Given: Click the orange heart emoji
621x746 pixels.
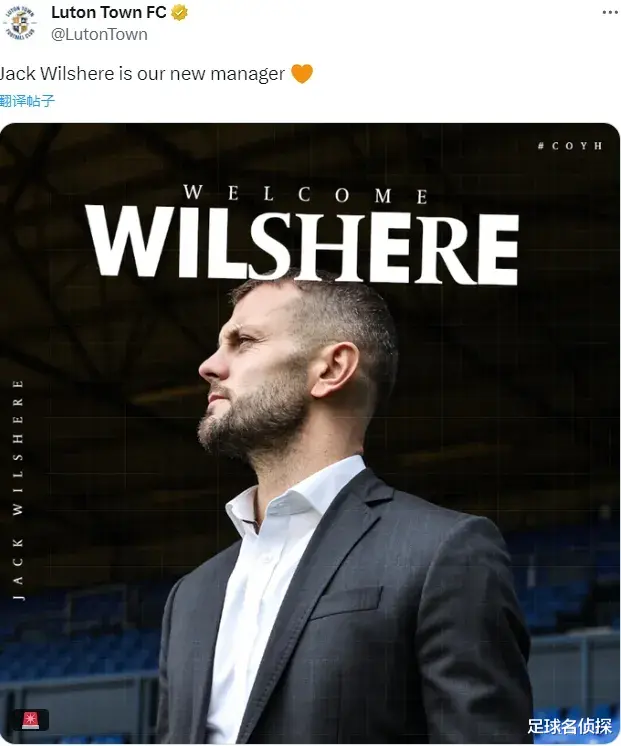Looking at the screenshot, I should coord(302,74).
